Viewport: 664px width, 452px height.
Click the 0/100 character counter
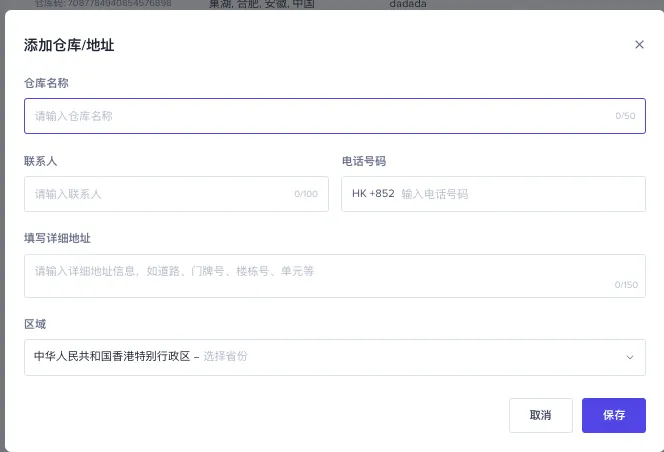point(306,194)
